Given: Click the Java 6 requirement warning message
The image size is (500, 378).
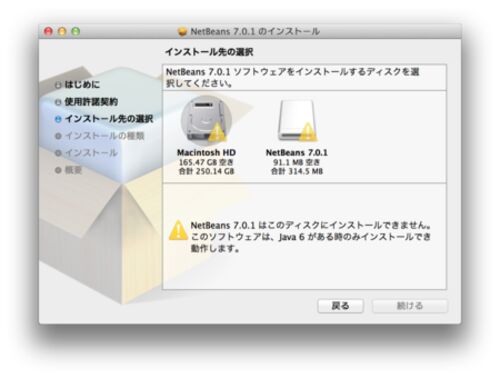Looking at the screenshot, I should pyautogui.click(x=311, y=237).
